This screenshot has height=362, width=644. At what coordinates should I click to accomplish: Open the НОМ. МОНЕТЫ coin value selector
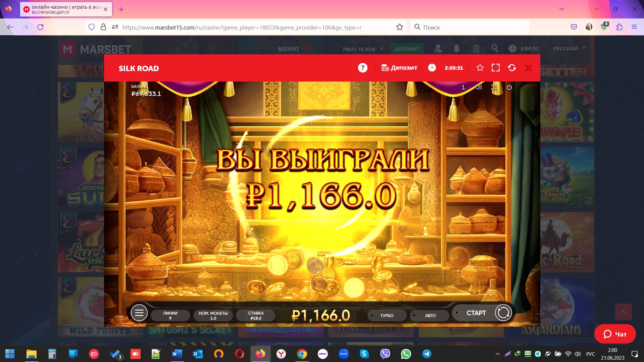(213, 315)
